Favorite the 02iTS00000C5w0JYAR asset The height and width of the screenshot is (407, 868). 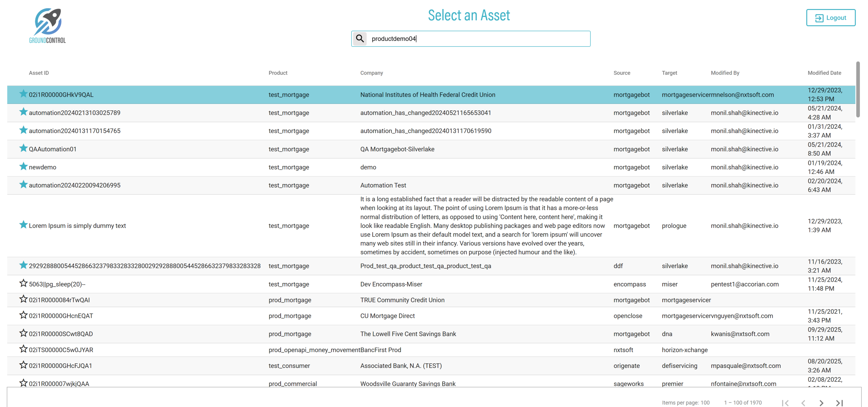point(23,349)
